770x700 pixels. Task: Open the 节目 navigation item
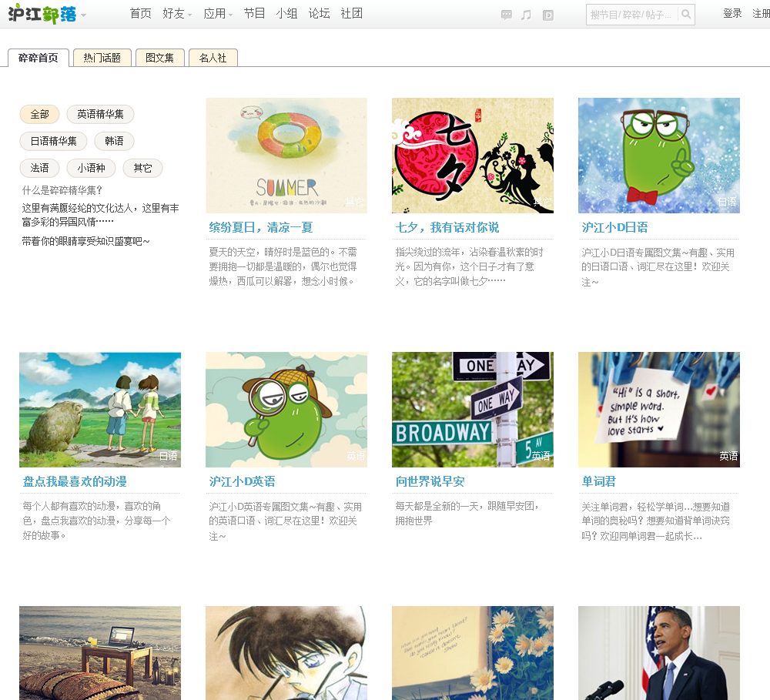coord(254,13)
